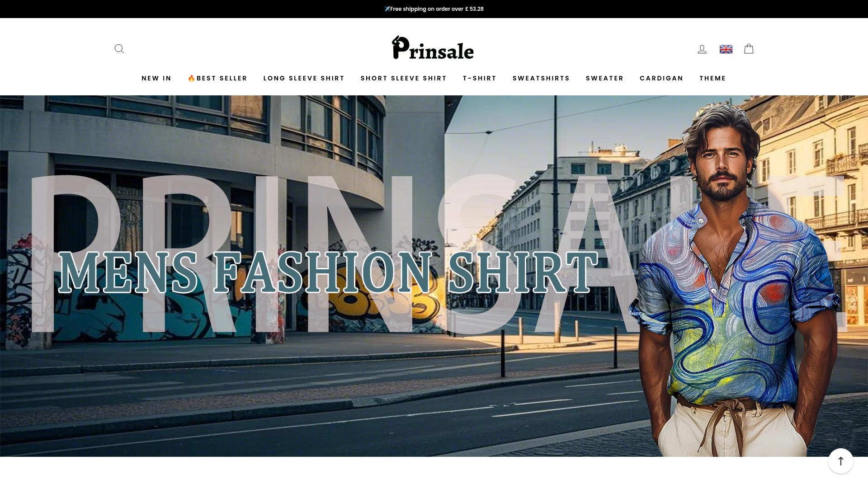Open the New In menu
This screenshot has height=488, width=868.
click(x=156, y=78)
